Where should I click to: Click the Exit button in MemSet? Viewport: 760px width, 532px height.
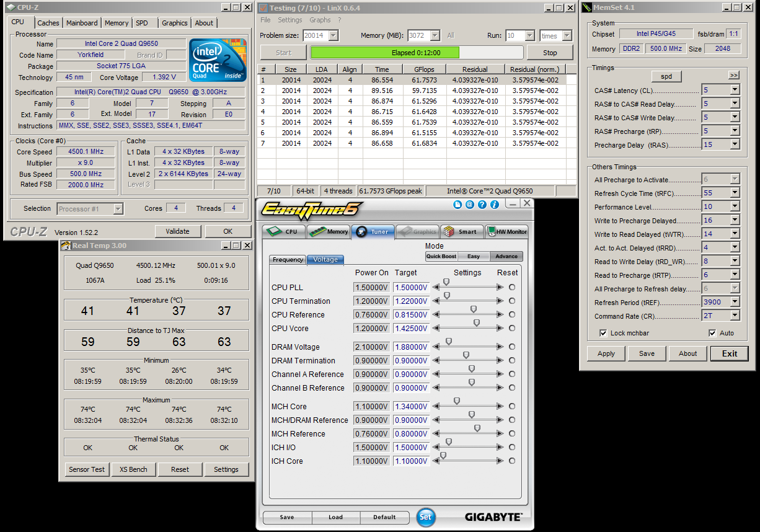coord(730,353)
